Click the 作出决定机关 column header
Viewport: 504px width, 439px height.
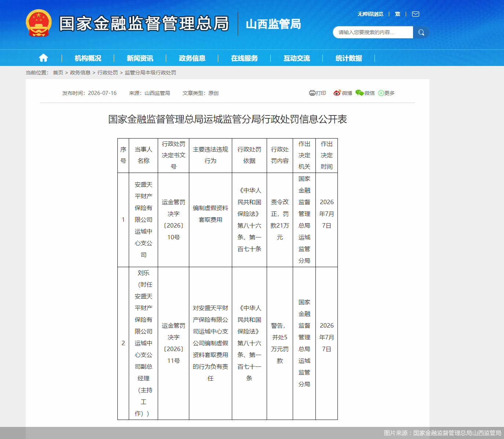[304, 155]
